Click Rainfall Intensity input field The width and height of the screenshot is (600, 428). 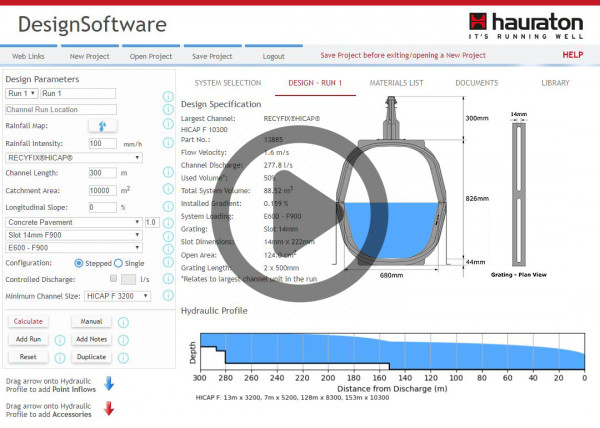103,143
